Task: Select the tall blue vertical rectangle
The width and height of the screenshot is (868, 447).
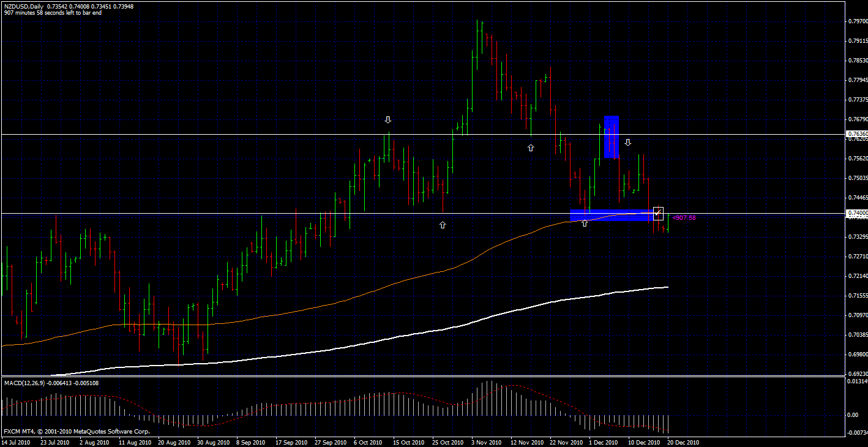Action: (x=612, y=137)
